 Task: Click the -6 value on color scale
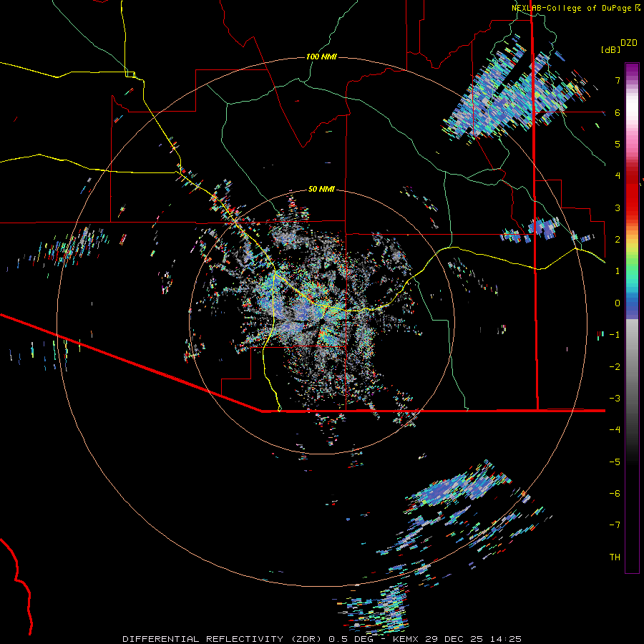click(615, 494)
